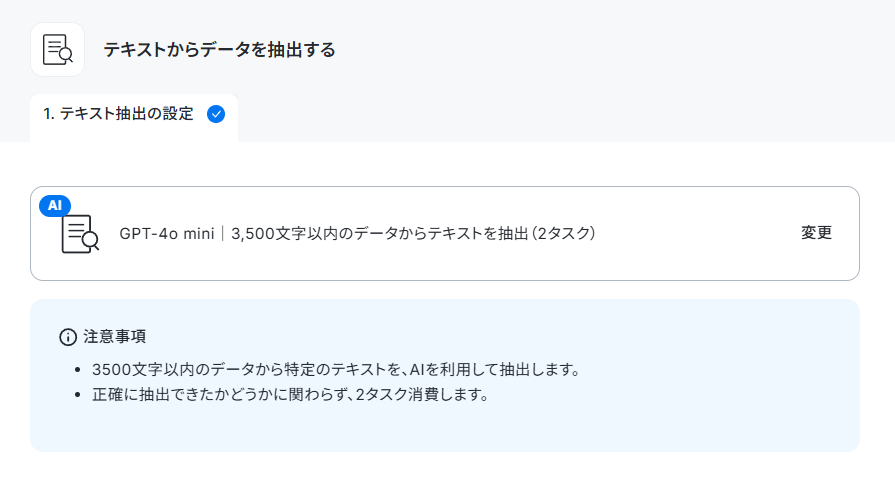The image size is (895, 496).
Task: Click the blue AI badge
Action: tap(55, 205)
